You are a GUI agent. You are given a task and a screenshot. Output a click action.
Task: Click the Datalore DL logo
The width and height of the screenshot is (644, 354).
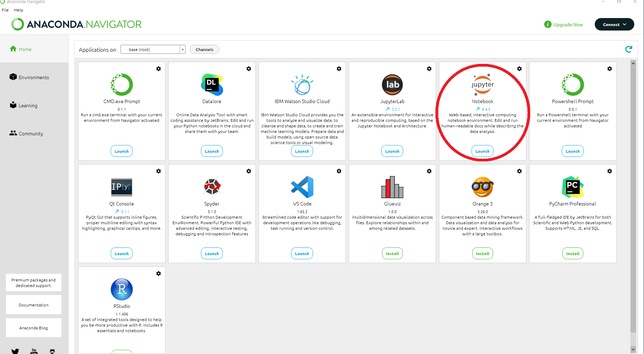coord(212,85)
